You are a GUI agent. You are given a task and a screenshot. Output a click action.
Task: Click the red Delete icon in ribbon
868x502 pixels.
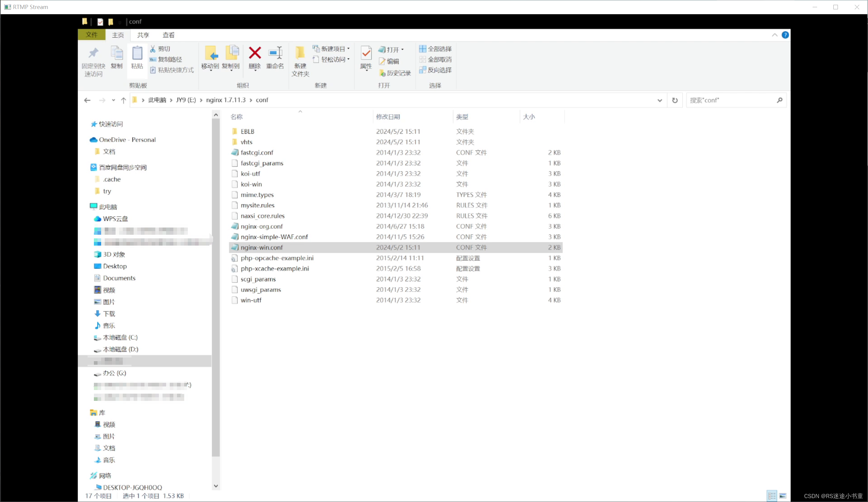pyautogui.click(x=255, y=53)
